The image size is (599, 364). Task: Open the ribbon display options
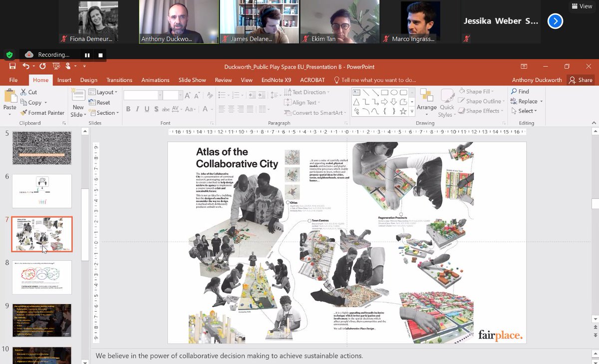pyautogui.click(x=524, y=66)
